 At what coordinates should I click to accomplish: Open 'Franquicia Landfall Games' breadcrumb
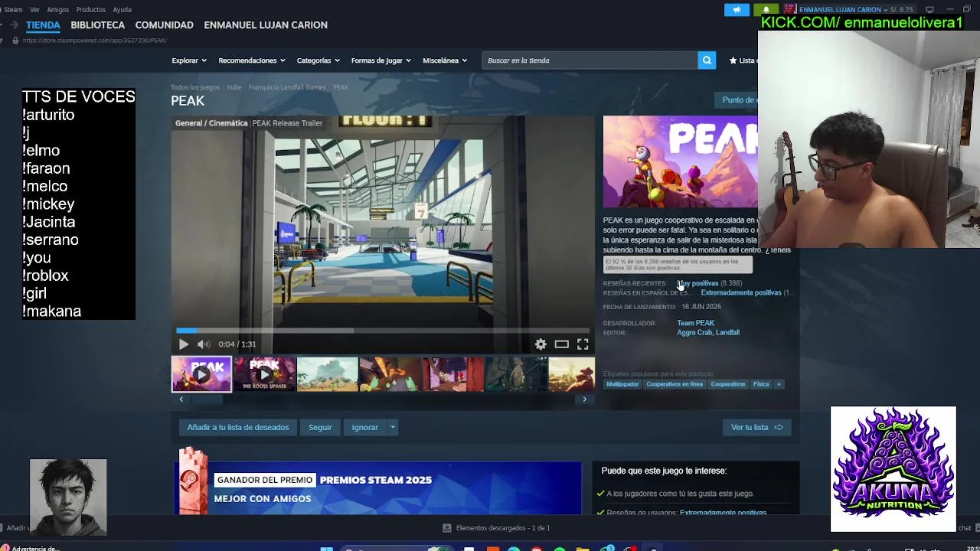[287, 87]
